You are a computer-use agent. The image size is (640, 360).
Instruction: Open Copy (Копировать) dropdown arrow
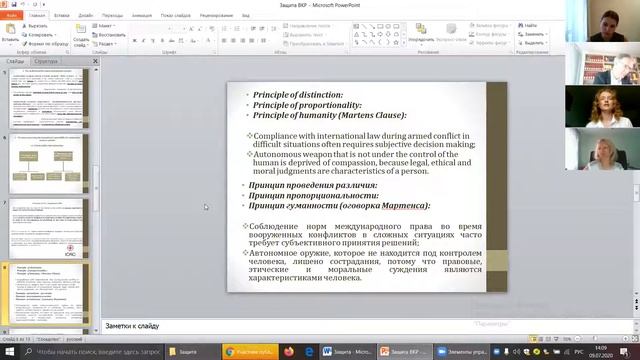(55, 35)
